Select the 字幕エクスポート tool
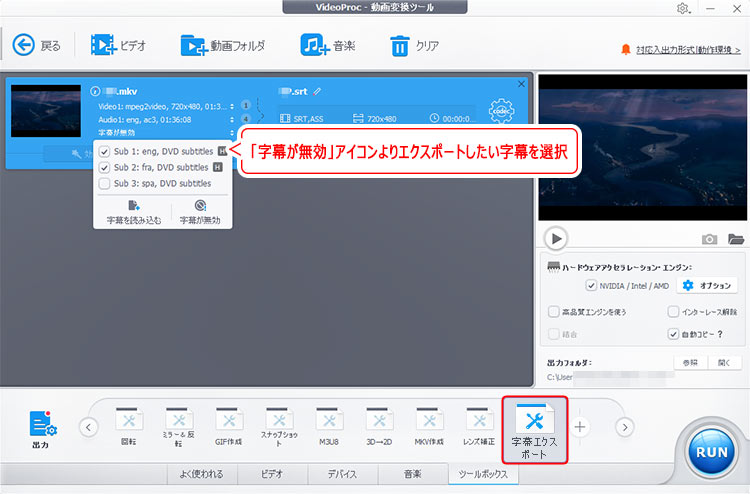 tap(534, 430)
